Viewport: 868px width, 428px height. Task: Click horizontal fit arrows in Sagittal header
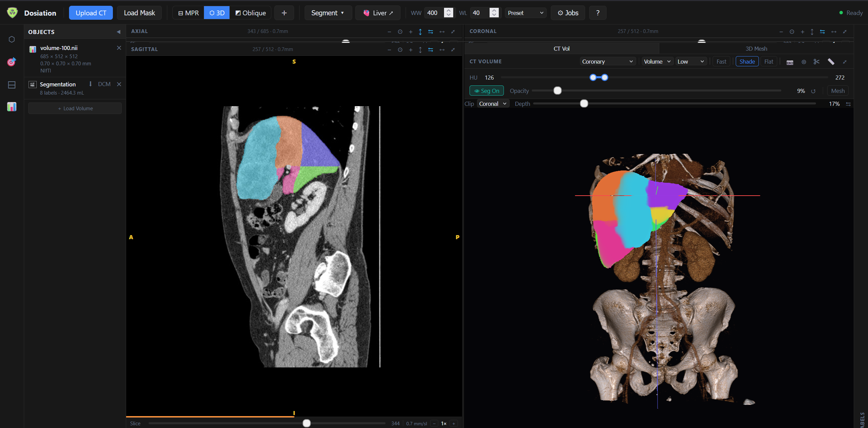click(x=442, y=50)
